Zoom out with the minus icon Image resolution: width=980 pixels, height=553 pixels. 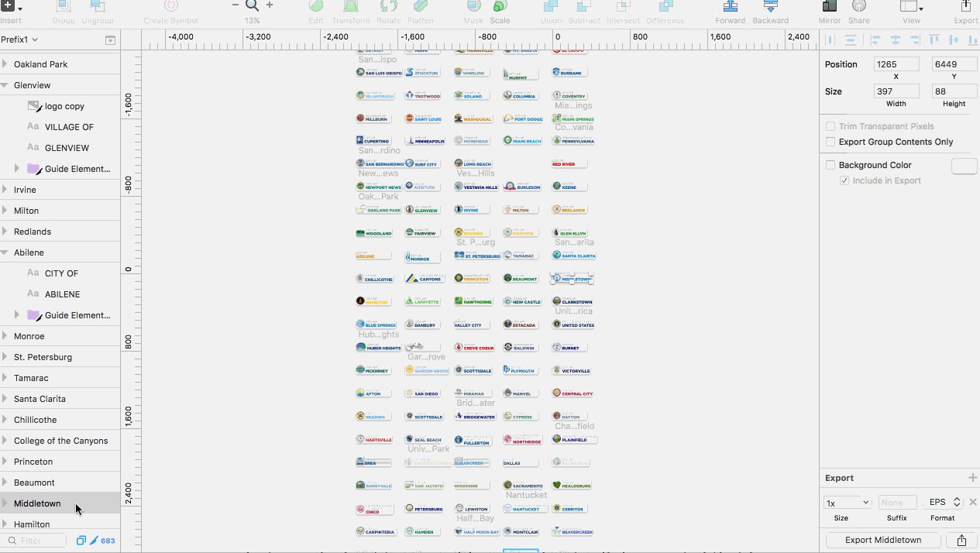pyautogui.click(x=236, y=5)
